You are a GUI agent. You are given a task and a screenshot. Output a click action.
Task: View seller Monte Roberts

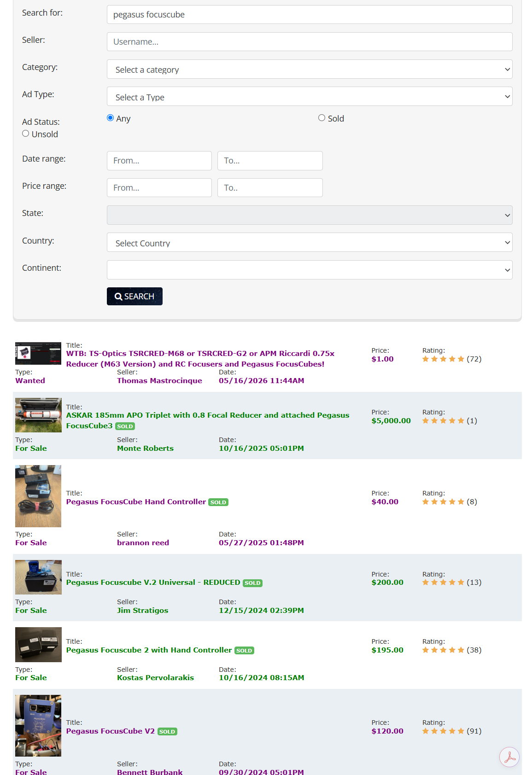coord(145,448)
